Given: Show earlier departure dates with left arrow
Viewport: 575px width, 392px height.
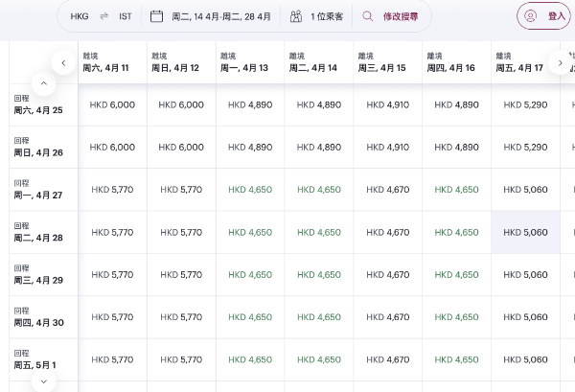Looking at the screenshot, I should point(63,63).
